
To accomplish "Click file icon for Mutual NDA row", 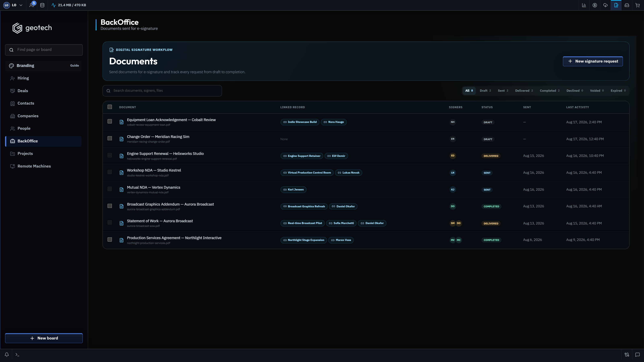I will [x=122, y=190].
